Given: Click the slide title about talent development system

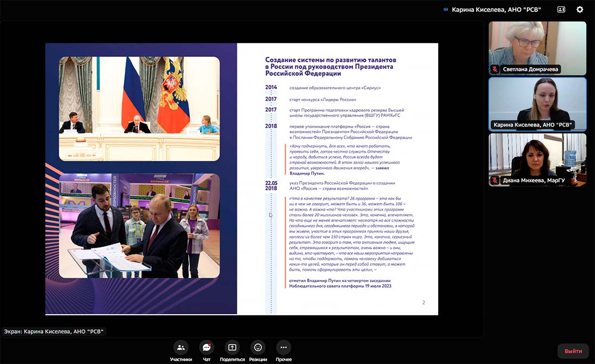Looking at the screenshot, I should (x=330, y=67).
